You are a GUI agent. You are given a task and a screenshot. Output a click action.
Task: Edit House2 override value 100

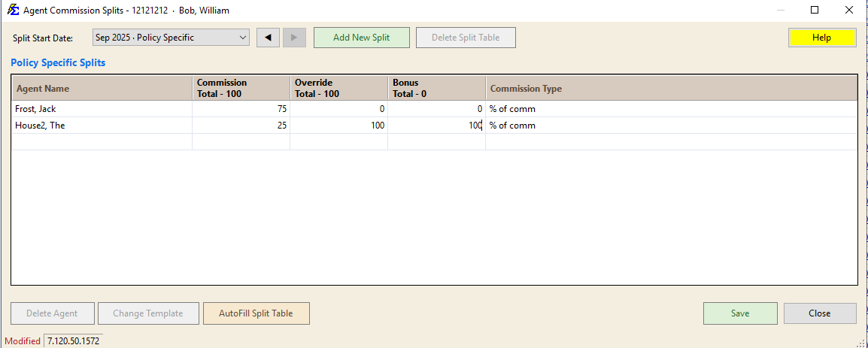pyautogui.click(x=338, y=126)
